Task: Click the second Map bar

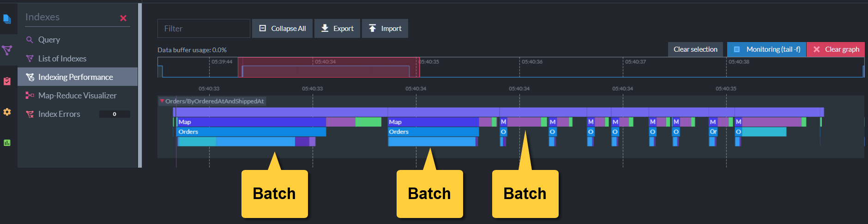Action: 433,122
